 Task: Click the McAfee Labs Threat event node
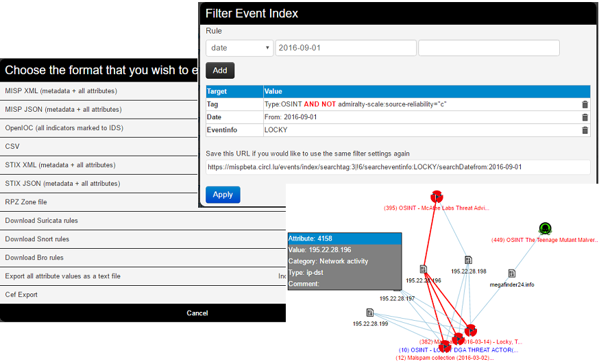point(437,197)
